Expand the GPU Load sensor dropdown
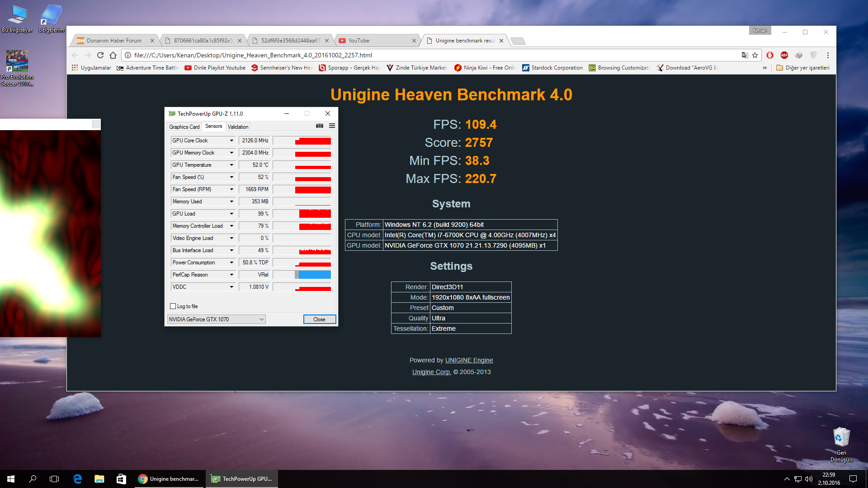 tap(231, 214)
